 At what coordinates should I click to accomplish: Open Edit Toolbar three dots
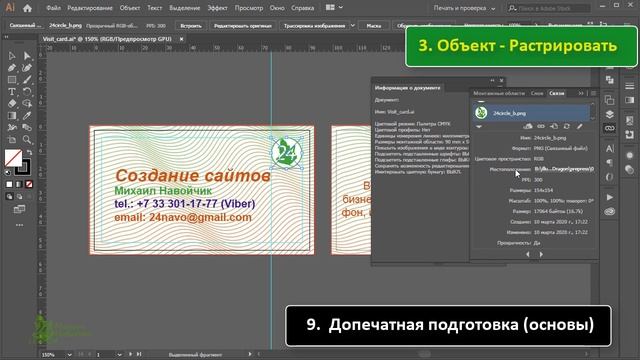tap(19, 225)
